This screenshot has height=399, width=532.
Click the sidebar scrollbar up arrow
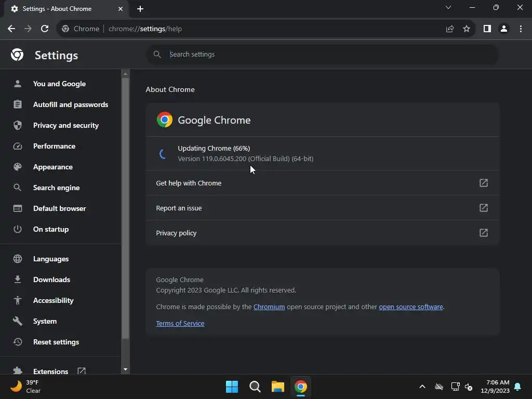[x=126, y=74]
